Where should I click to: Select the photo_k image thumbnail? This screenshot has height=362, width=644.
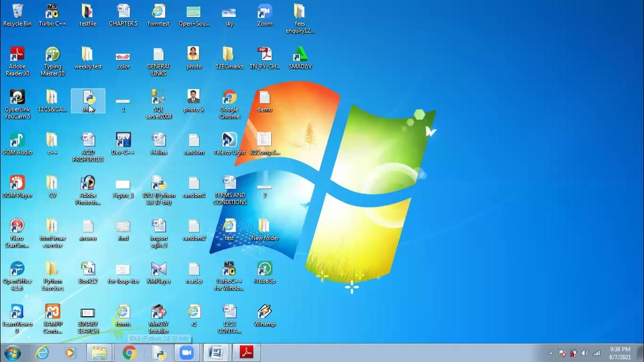pyautogui.click(x=194, y=101)
